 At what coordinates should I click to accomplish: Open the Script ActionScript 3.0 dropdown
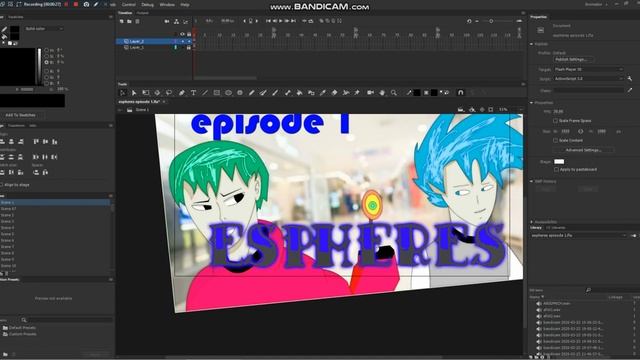click(x=589, y=78)
